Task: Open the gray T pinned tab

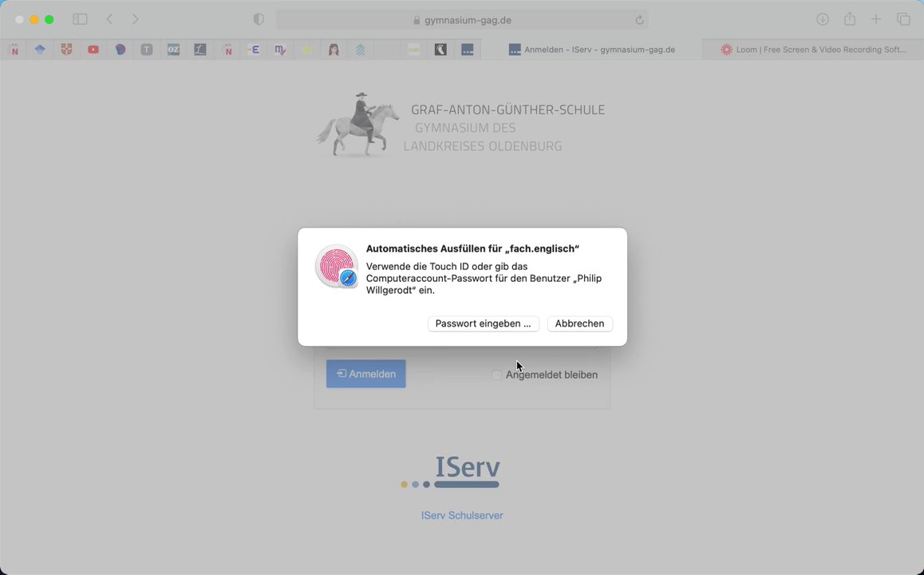Action: pos(147,50)
